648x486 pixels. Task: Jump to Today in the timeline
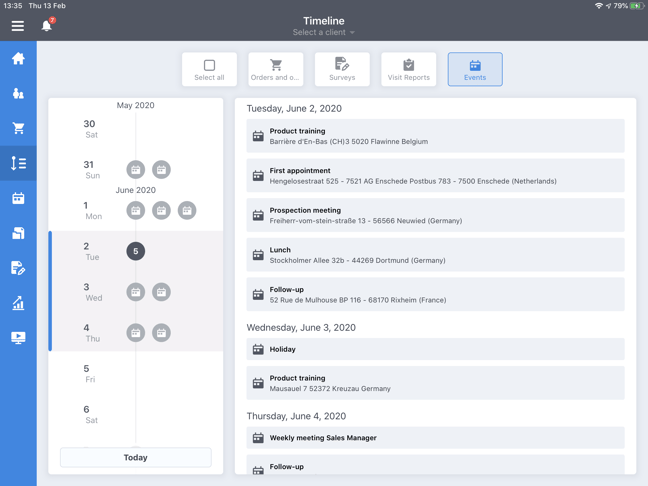point(135,457)
